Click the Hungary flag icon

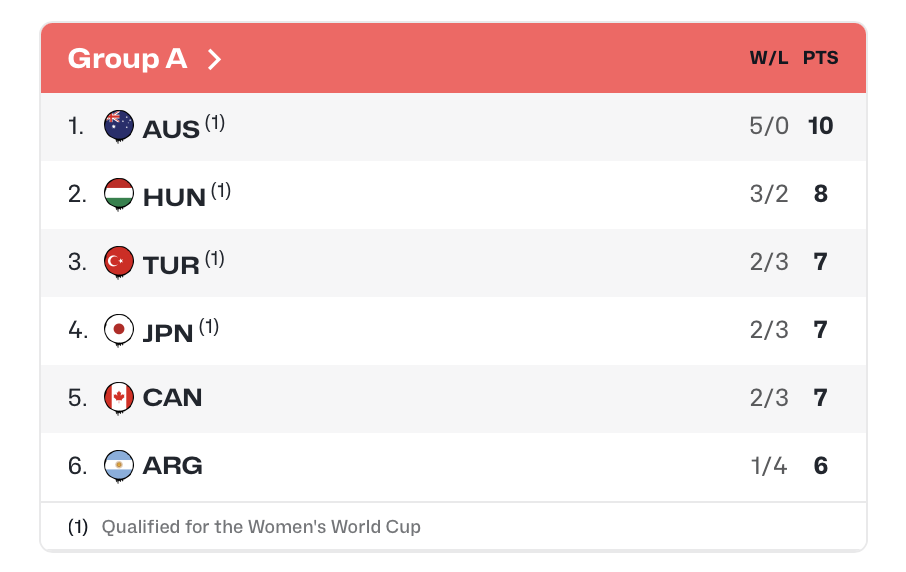(x=119, y=194)
